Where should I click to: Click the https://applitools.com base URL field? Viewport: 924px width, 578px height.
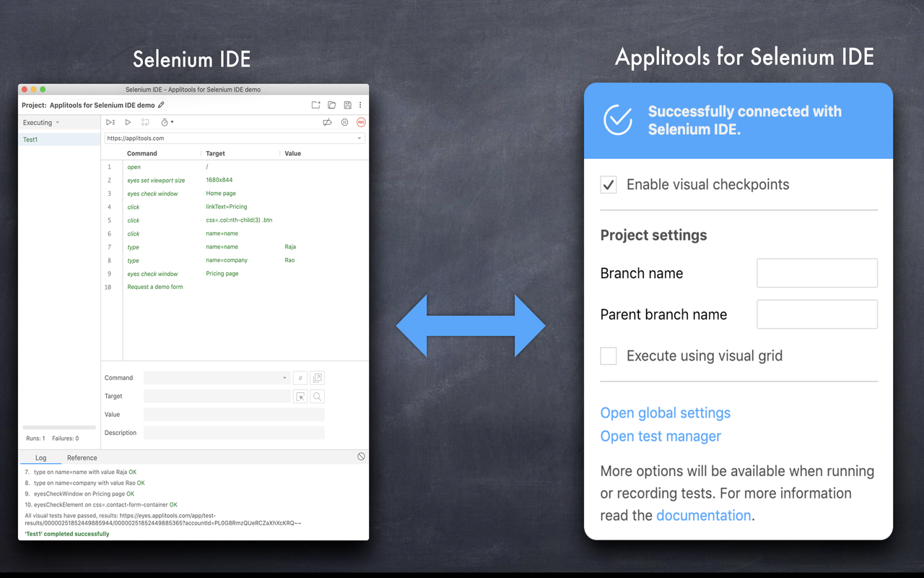pyautogui.click(x=235, y=138)
